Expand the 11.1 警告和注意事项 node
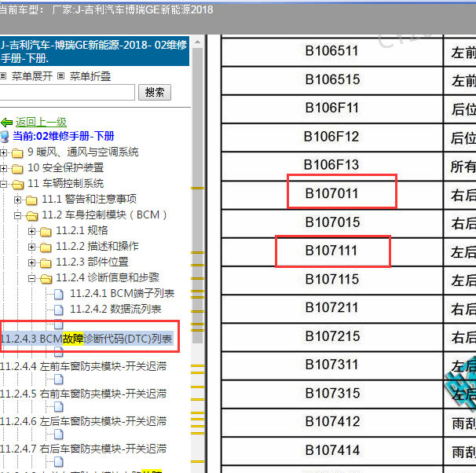Screen dimensions: 476x473 pos(17,200)
